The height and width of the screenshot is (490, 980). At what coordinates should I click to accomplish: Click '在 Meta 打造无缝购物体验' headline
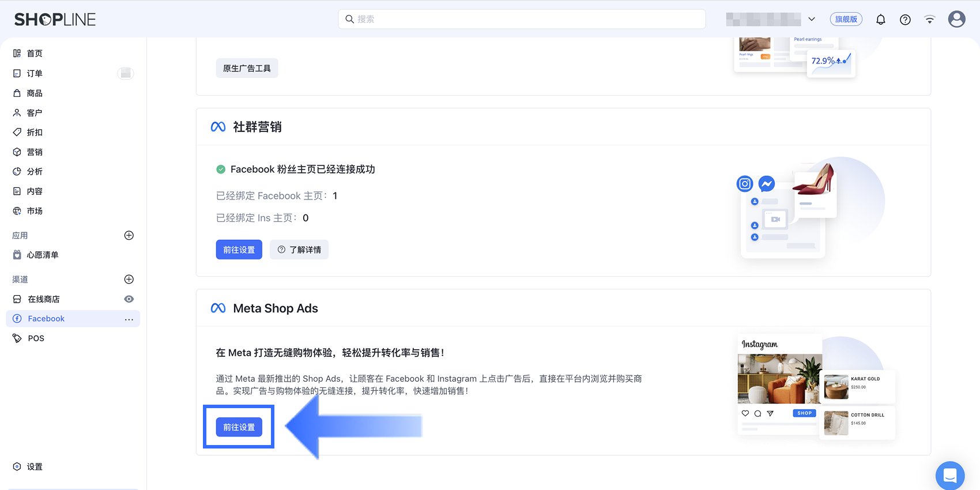[x=330, y=353]
